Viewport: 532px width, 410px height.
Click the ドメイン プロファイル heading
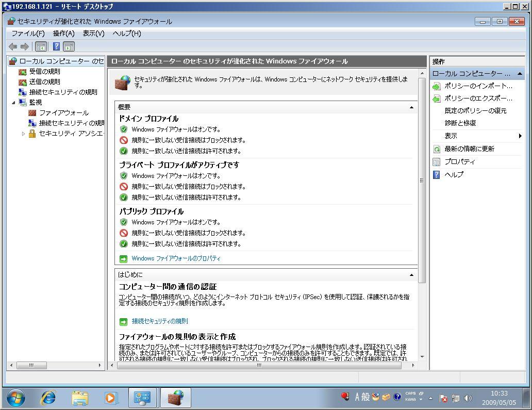tap(148, 119)
